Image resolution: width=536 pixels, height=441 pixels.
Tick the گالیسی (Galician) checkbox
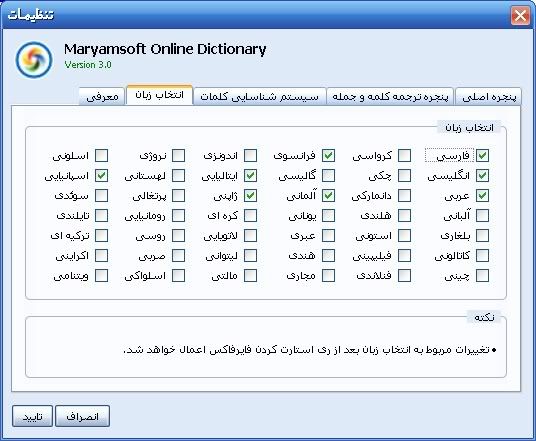(x=328, y=176)
